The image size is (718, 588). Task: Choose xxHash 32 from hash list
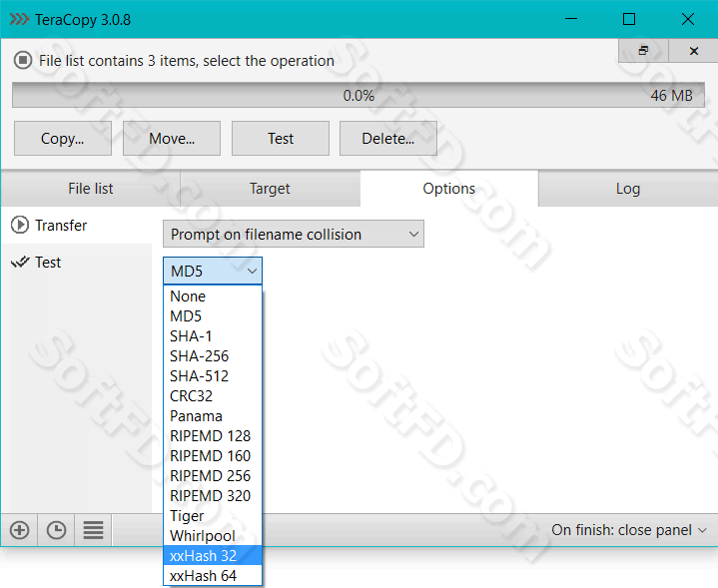[213, 555]
